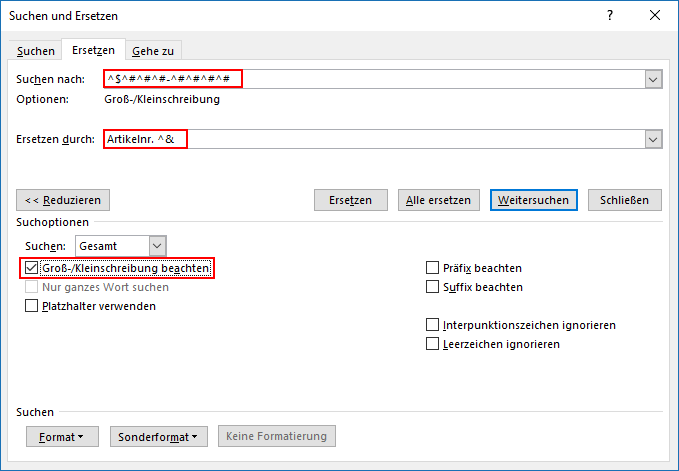The height and width of the screenshot is (471, 679).
Task: Open the Format dropdown button
Action: (x=62, y=436)
